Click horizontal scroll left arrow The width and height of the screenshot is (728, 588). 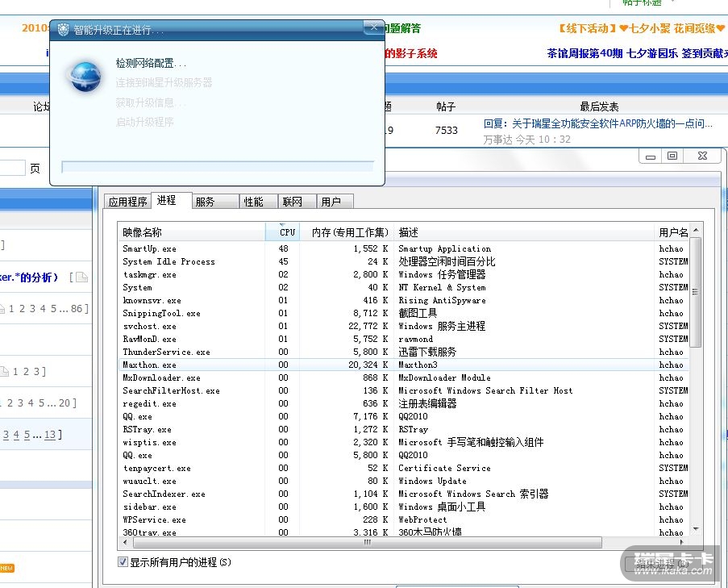pos(124,542)
